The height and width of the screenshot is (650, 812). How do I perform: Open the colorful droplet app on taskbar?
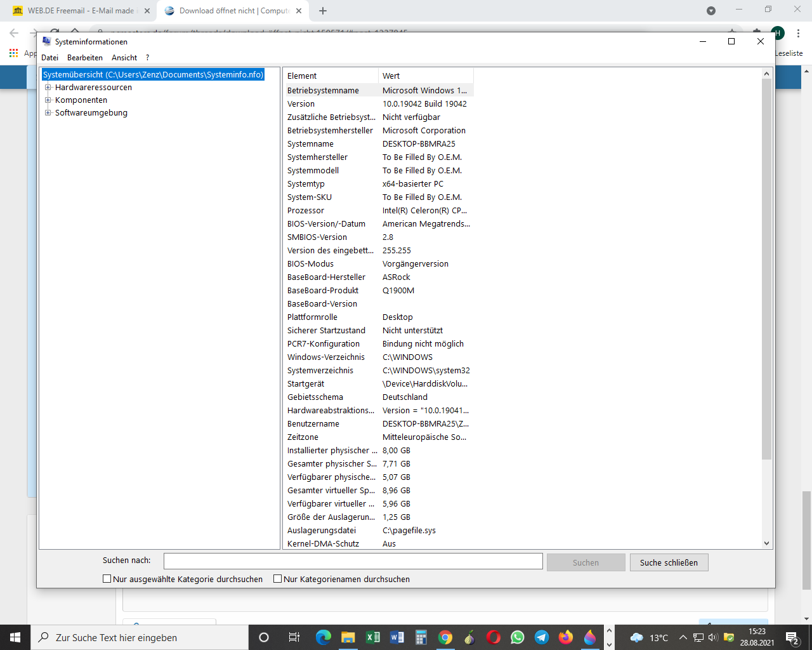pyautogui.click(x=590, y=637)
